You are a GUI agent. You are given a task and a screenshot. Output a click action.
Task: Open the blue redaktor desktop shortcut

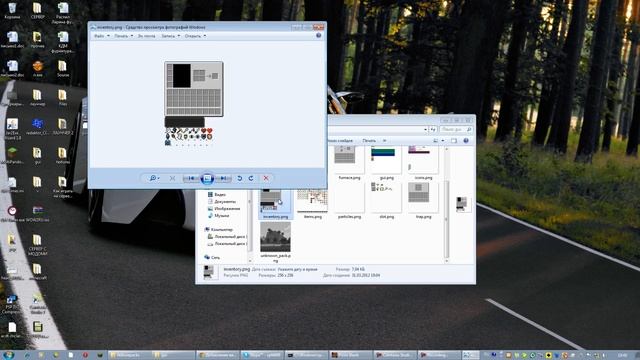pyautogui.click(x=38, y=127)
